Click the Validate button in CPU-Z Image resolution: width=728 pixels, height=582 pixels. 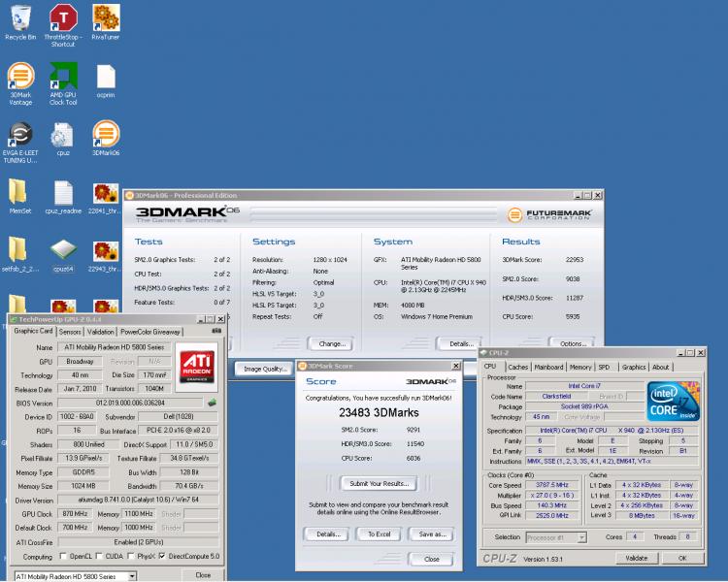click(636, 558)
